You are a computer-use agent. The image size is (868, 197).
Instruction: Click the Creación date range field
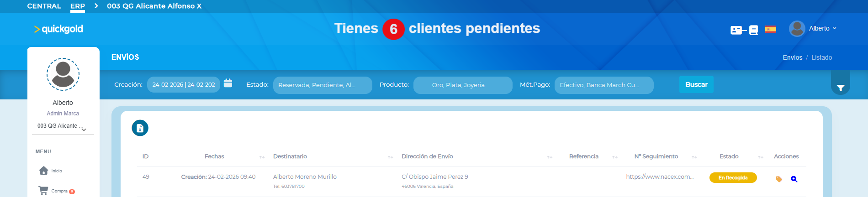[183, 84]
